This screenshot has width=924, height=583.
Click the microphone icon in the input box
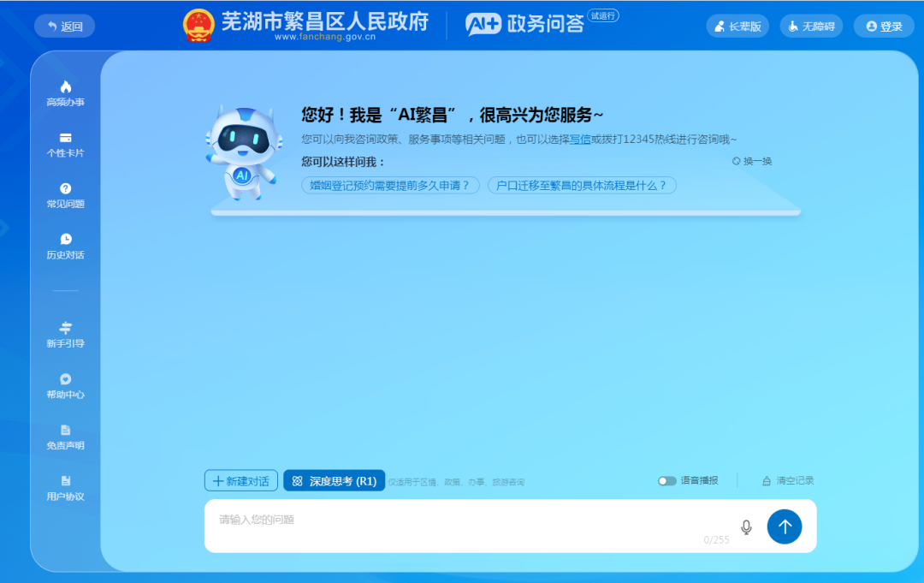point(745,527)
